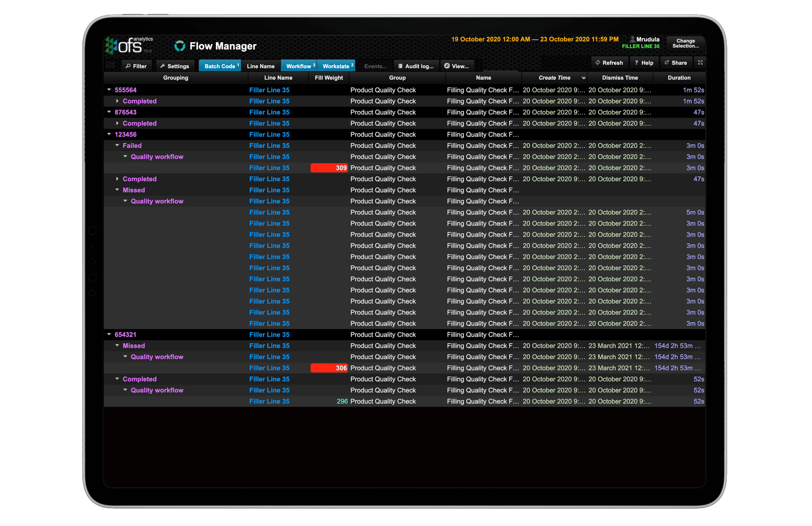Click the Change Selection button
Image resolution: width=812 pixels, height=526 pixels.
[x=686, y=43]
